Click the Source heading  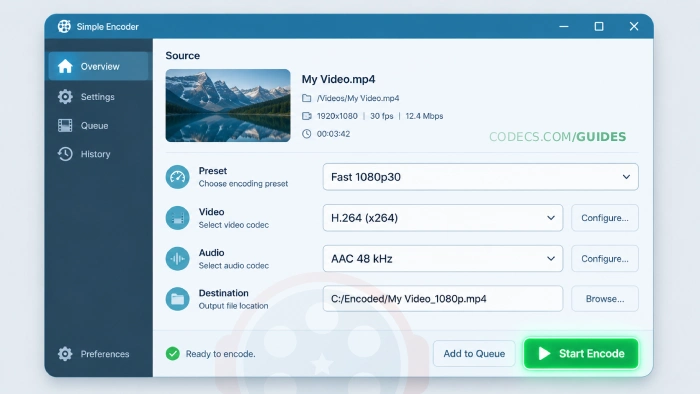[x=183, y=55]
